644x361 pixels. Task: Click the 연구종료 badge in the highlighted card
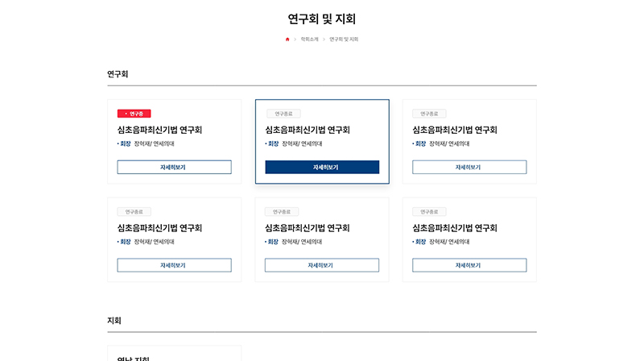coord(283,114)
